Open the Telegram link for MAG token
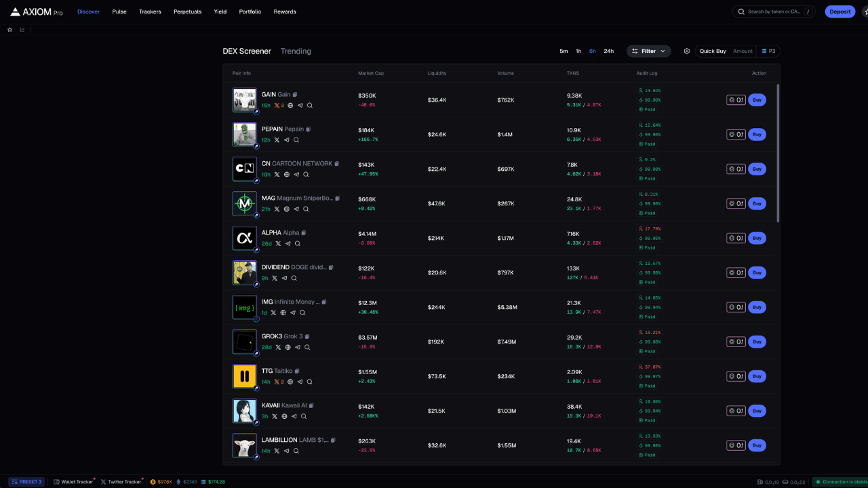Image resolution: width=868 pixels, height=488 pixels. click(x=296, y=208)
